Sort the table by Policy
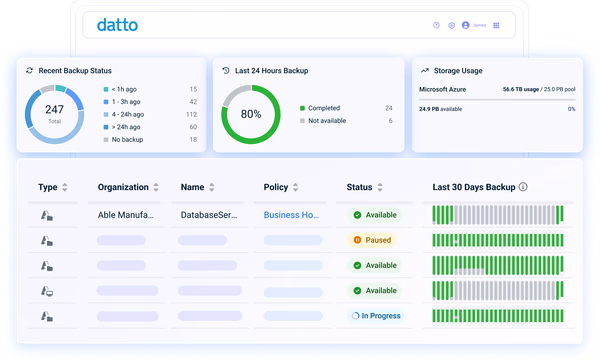 [x=295, y=187]
